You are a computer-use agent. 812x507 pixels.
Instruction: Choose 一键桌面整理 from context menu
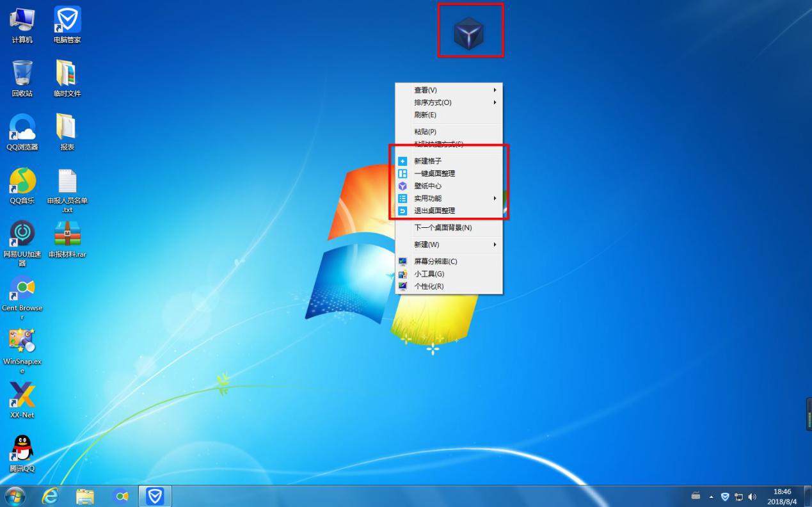434,173
